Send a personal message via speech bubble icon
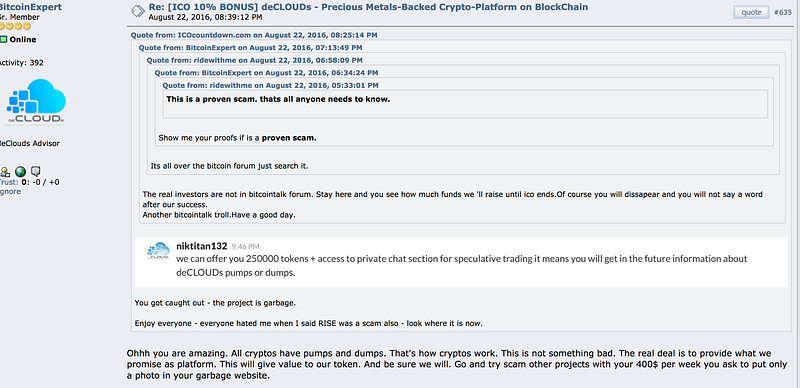The image size is (800, 388). pos(35,172)
